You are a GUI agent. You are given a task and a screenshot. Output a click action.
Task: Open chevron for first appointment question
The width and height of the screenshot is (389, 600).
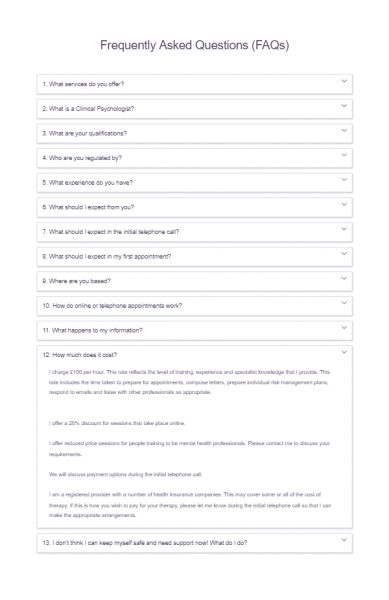344,253
